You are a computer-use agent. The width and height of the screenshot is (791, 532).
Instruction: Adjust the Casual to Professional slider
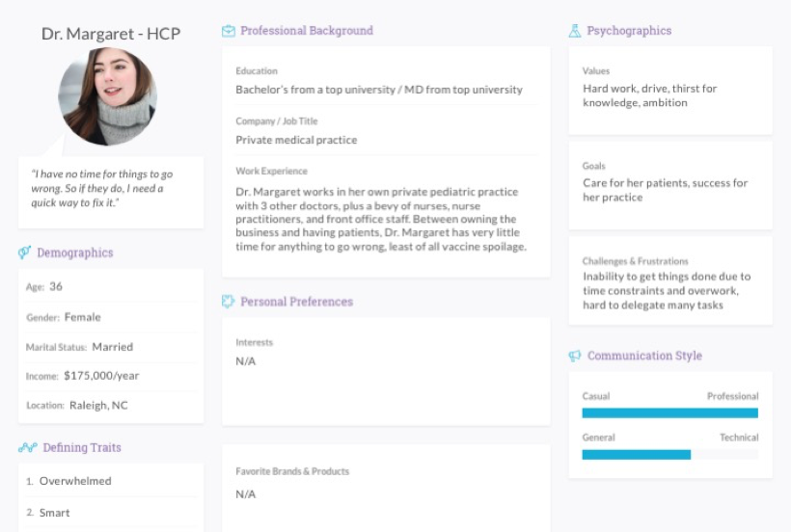669,412
